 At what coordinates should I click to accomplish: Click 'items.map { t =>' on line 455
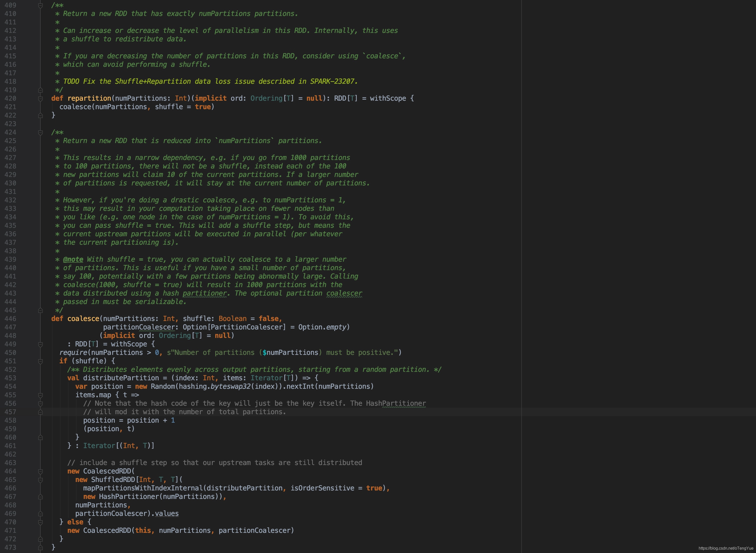107,395
